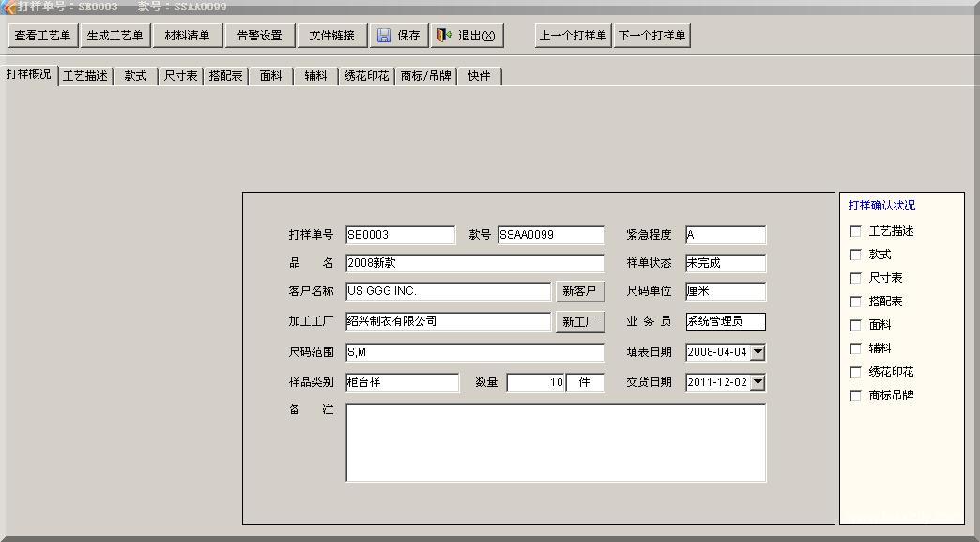Enable the 商标吊牌 checkbox
The image size is (980, 542).
click(x=855, y=395)
